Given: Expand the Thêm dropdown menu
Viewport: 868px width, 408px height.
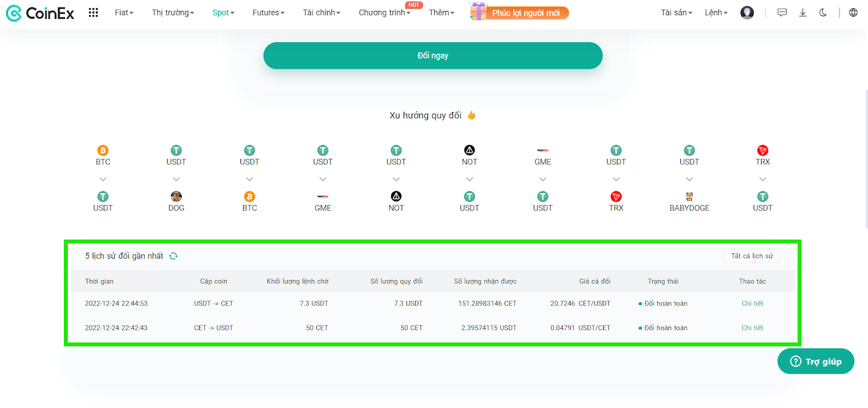Looking at the screenshot, I should point(442,12).
